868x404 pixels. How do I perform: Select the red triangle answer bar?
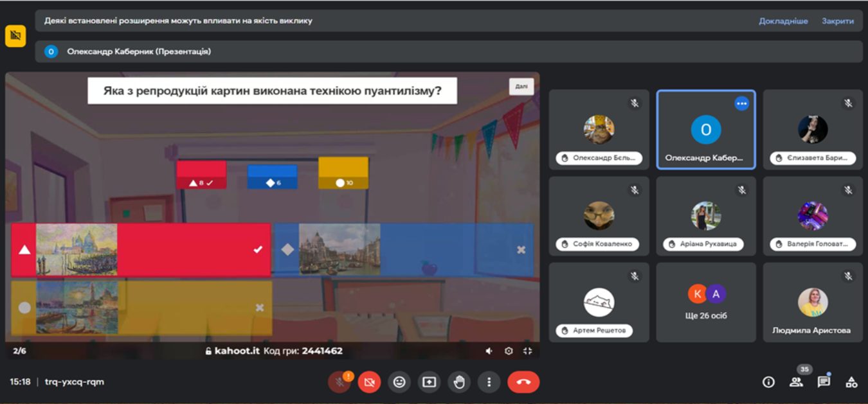(x=141, y=250)
